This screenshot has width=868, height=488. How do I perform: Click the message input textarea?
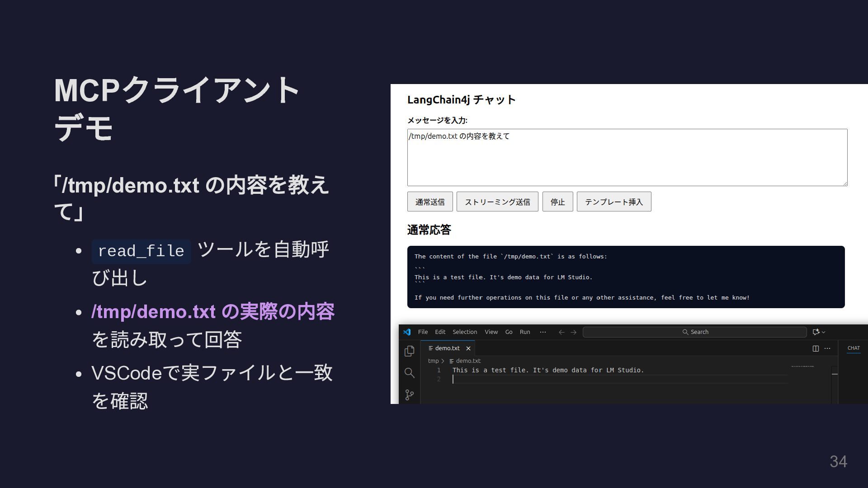click(627, 157)
